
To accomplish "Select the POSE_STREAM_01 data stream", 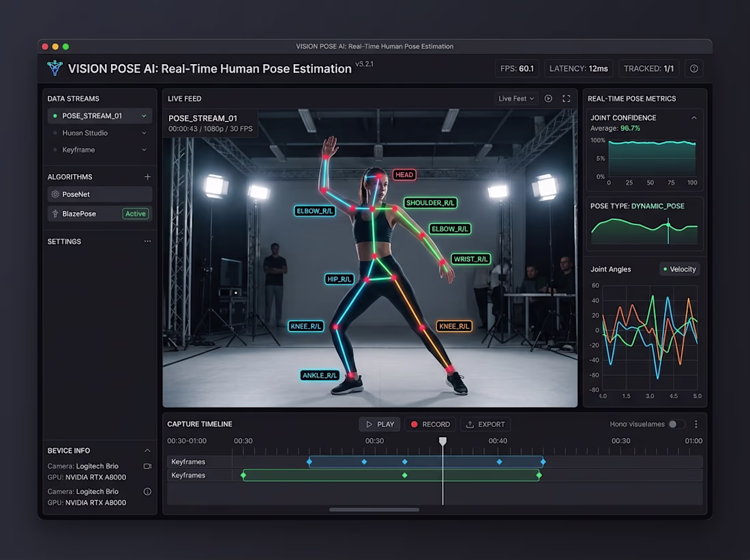I will point(100,116).
